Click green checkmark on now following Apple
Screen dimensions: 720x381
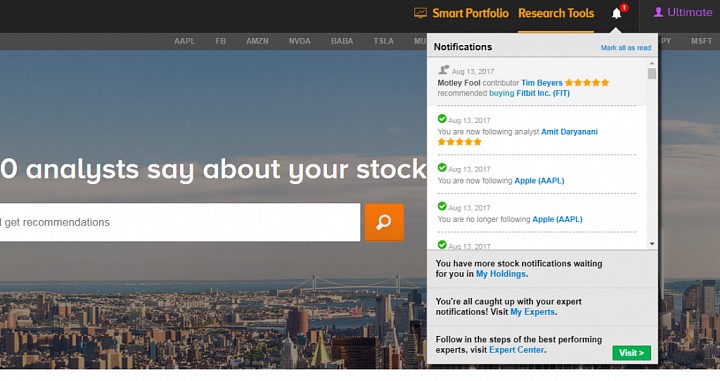(442, 168)
